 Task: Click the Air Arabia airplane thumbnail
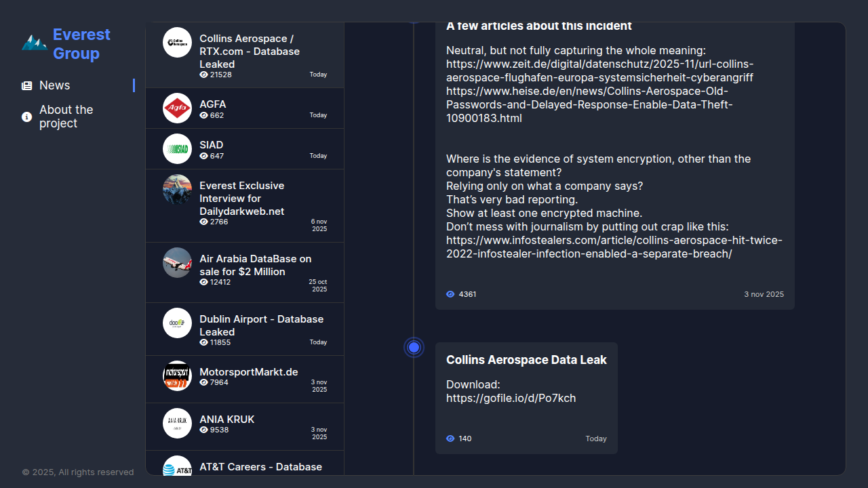coord(177,262)
